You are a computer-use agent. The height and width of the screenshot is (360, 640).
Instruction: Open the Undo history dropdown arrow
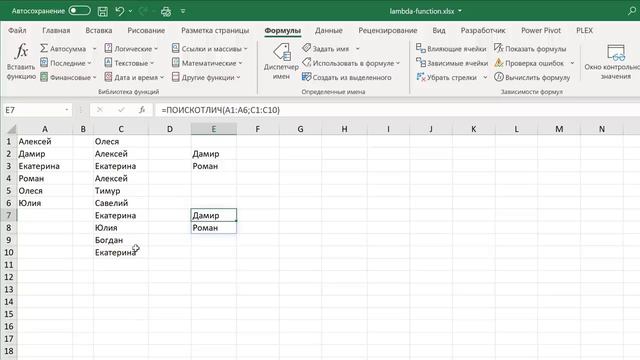tap(131, 11)
